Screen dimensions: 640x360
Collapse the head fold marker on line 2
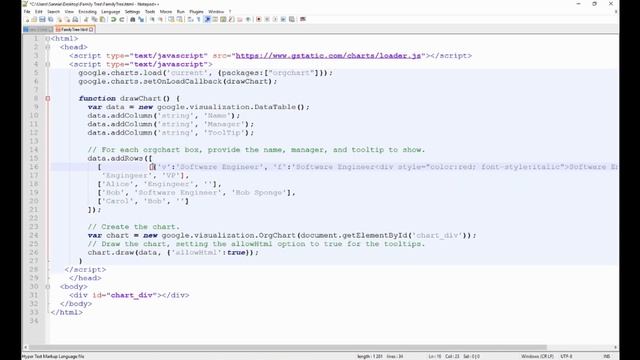(x=47, y=47)
